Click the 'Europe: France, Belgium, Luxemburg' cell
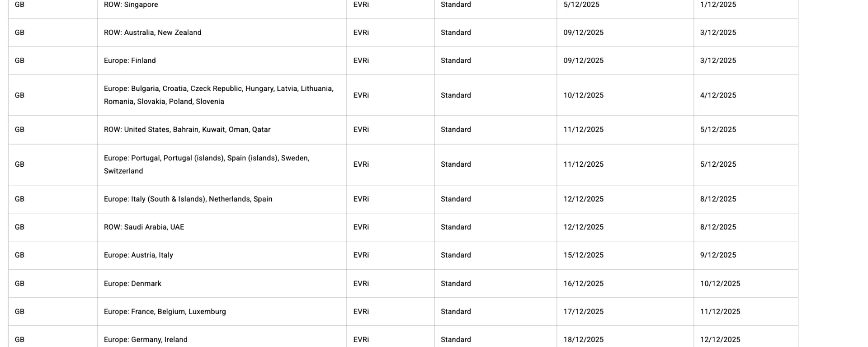Viewport: 868px width, 347px height. tap(165, 312)
